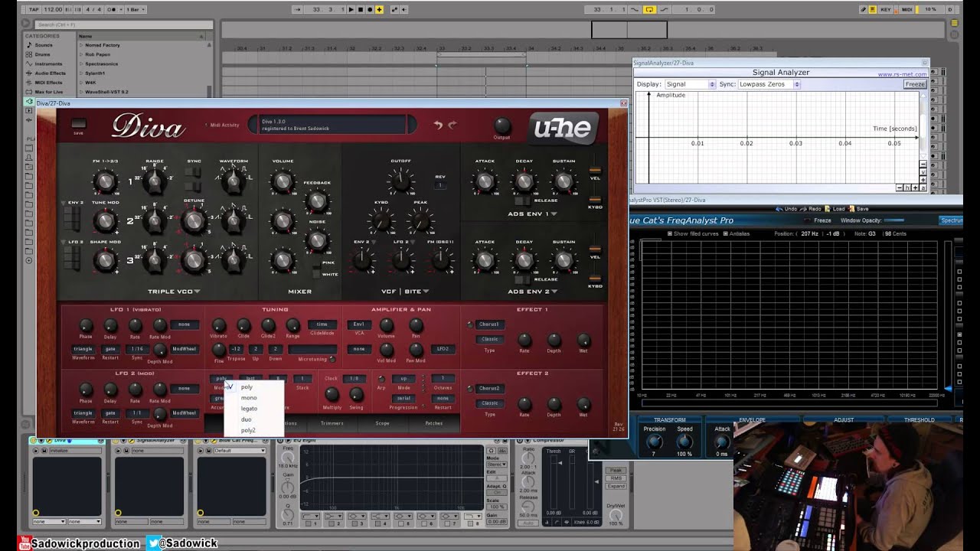This screenshot has width=980, height=551.
Task: Open the www.rs-met.com link
Action: click(902, 74)
